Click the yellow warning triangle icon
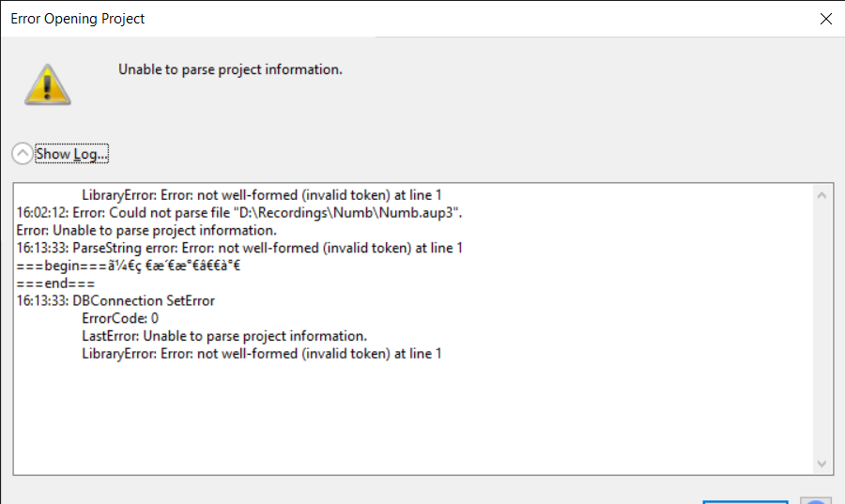The image size is (845, 504). click(x=48, y=84)
